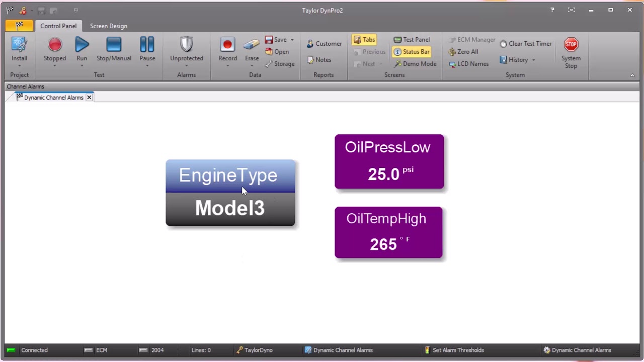644x362 pixels.
Task: Switch to the Control Panel ribbon tab
Action: click(x=58, y=26)
